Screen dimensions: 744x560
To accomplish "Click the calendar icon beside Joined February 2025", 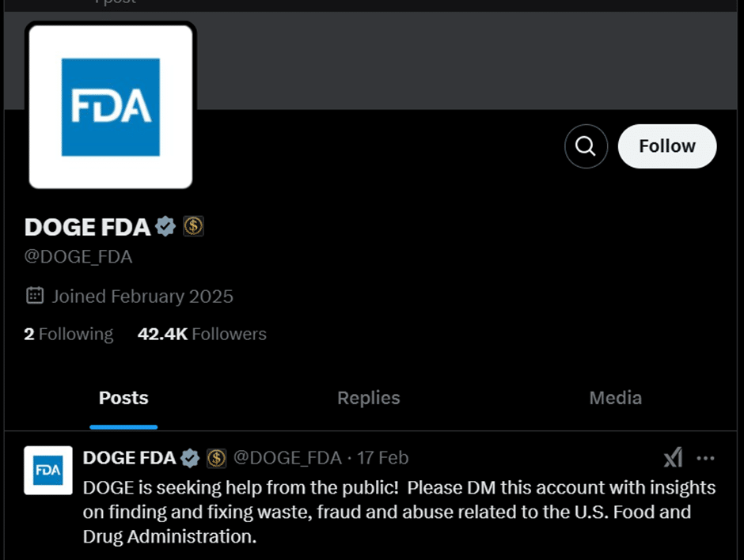I will tap(35, 295).
